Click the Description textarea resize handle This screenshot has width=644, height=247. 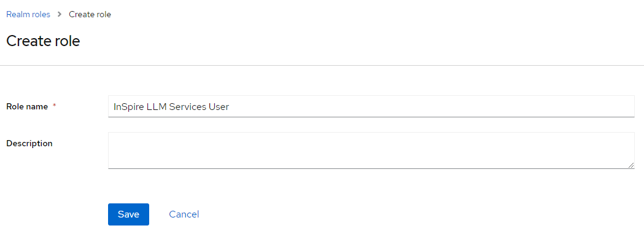tap(631, 165)
